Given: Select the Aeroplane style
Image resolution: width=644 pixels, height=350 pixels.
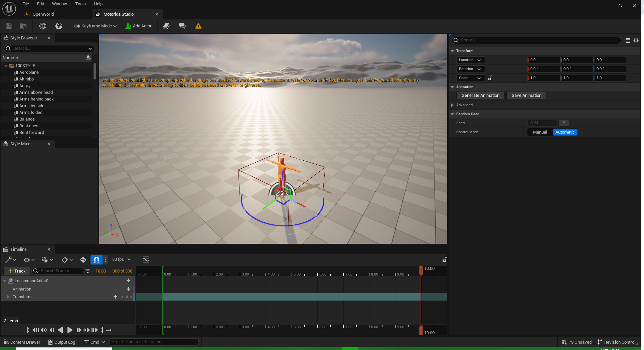Looking at the screenshot, I should [29, 72].
